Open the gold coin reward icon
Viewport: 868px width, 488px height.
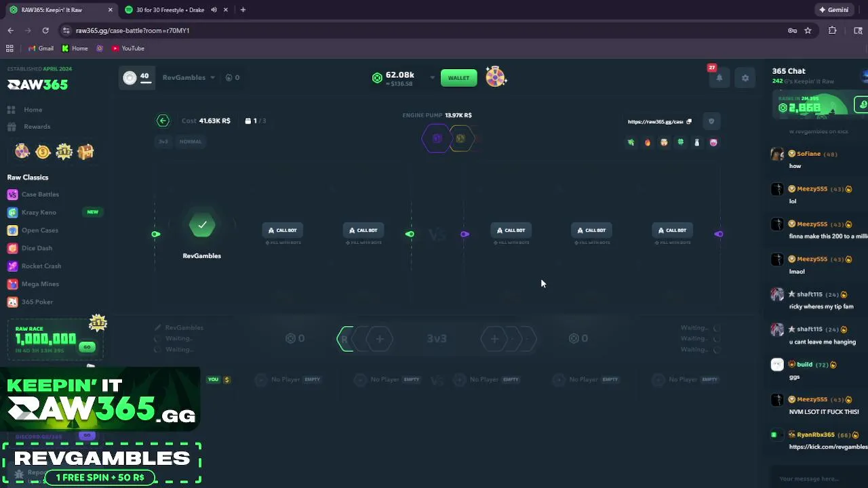[43, 152]
